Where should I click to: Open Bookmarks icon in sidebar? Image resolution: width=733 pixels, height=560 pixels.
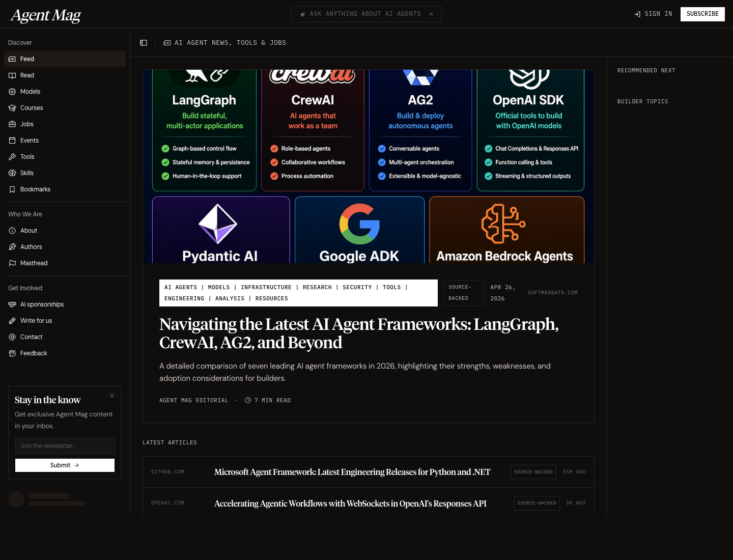(x=12, y=189)
